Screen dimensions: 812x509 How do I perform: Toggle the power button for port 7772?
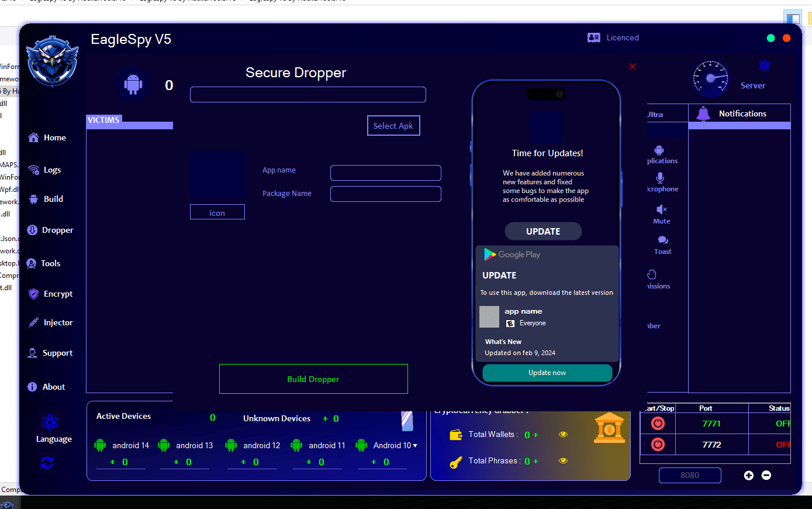coord(658,445)
